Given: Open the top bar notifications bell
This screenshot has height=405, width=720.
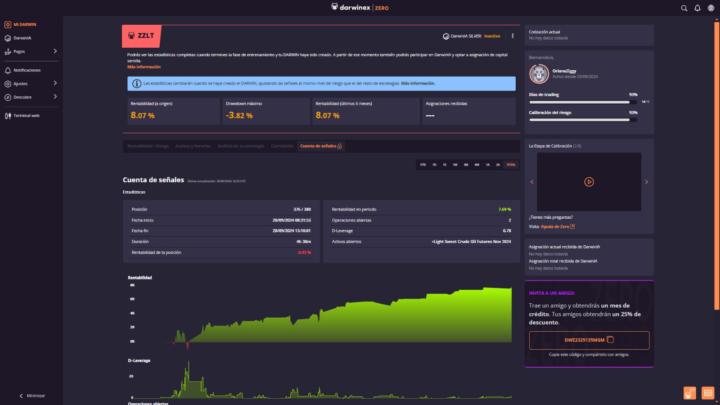Looking at the screenshot, I should coord(697,8).
